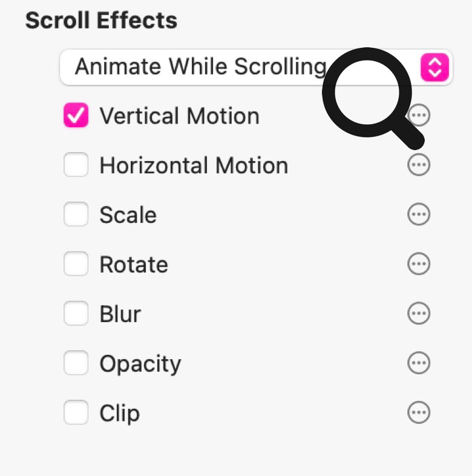Viewport: 472px width, 476px height.
Task: Open Vertical Motion options ellipsis button
Action: (x=422, y=114)
